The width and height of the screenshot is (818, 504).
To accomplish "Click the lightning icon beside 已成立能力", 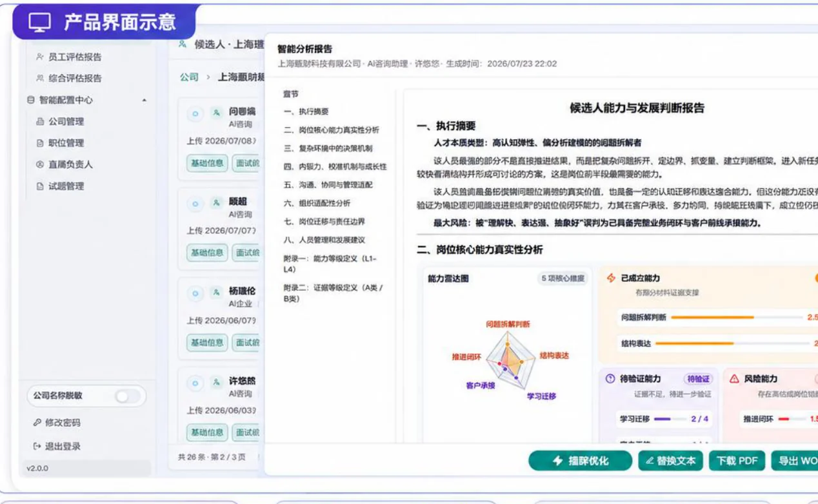I will pyautogui.click(x=611, y=278).
